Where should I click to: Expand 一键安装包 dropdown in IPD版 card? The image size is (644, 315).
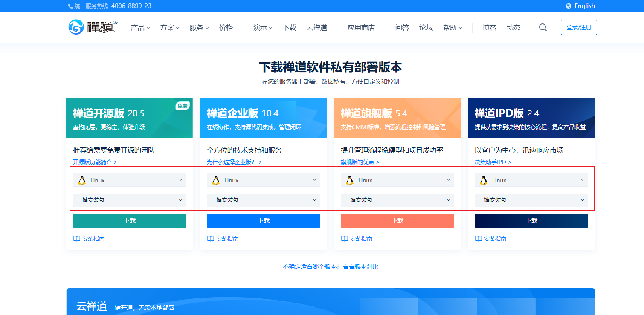(x=531, y=200)
